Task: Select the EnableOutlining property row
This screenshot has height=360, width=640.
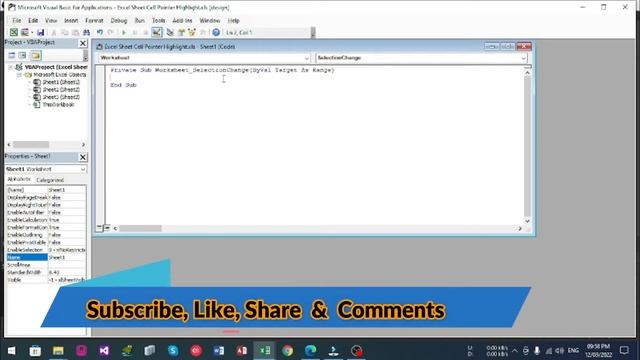Action: (x=46, y=235)
